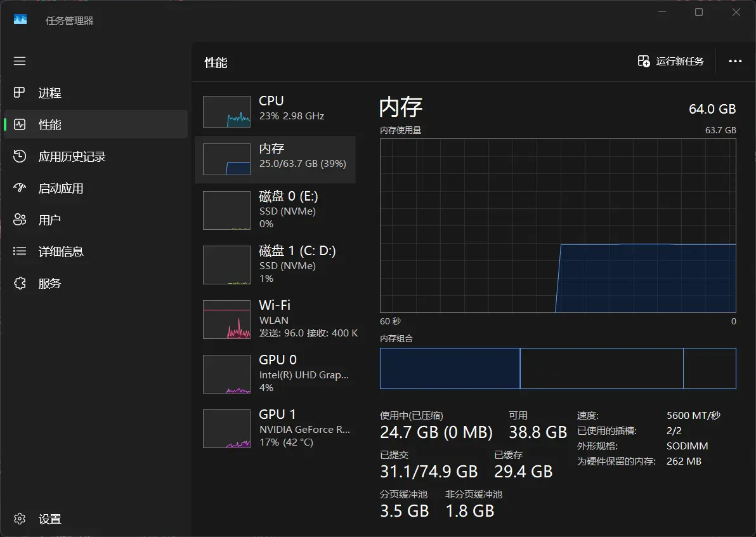Click the 24.7 GB (0 MB) in-use value
Image resolution: width=756 pixels, height=537 pixels.
point(436,432)
